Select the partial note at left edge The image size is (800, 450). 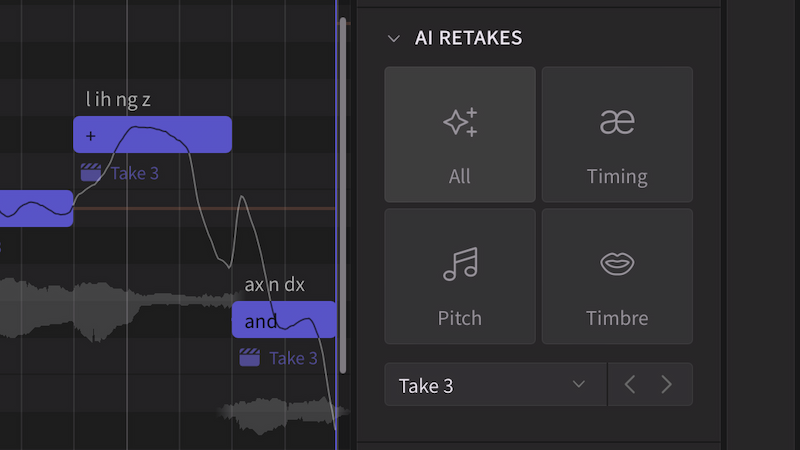coord(35,208)
